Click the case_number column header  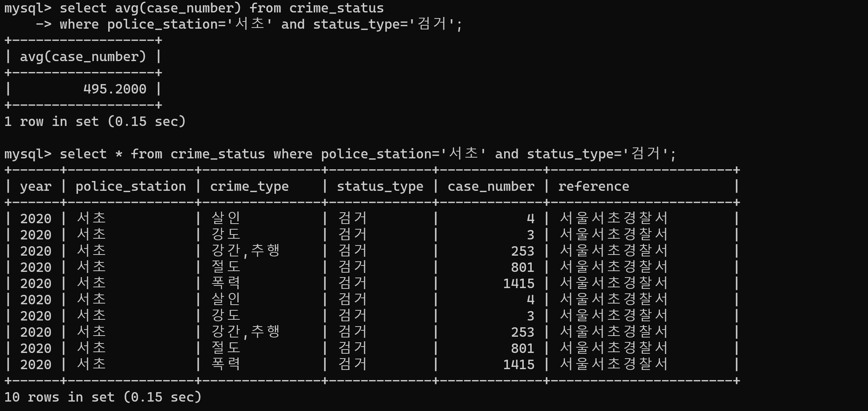pyautogui.click(x=491, y=186)
